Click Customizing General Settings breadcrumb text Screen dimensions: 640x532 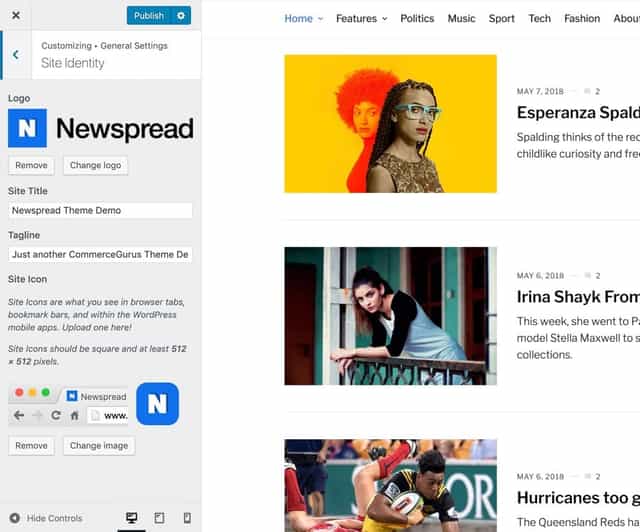click(104, 46)
